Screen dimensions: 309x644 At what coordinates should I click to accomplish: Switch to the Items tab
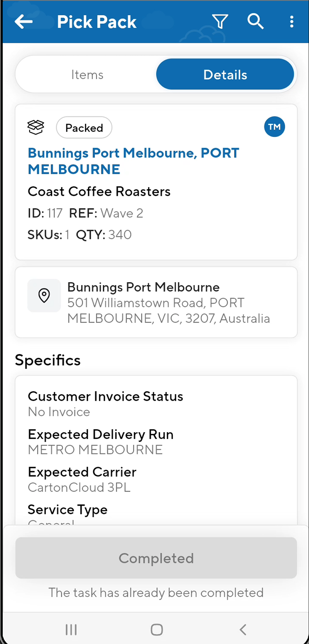click(x=87, y=74)
